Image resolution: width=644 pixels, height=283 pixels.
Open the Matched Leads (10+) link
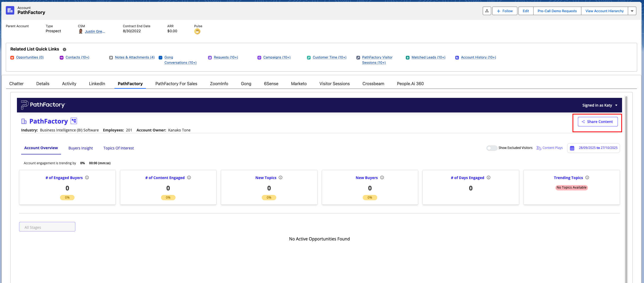(x=429, y=57)
